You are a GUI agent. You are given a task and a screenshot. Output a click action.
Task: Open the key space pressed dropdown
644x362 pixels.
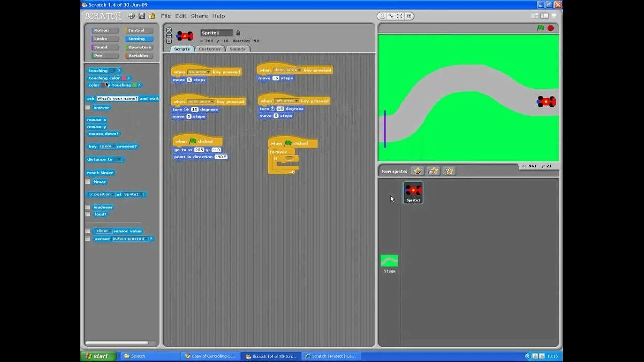point(107,146)
